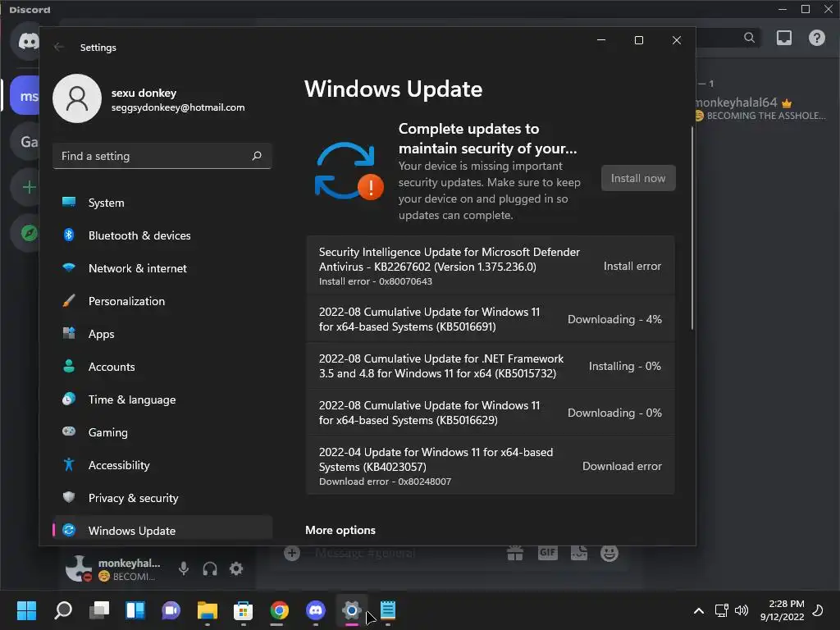The image size is (840, 630).
Task: Click Discord message attach plus button
Action: (x=292, y=553)
